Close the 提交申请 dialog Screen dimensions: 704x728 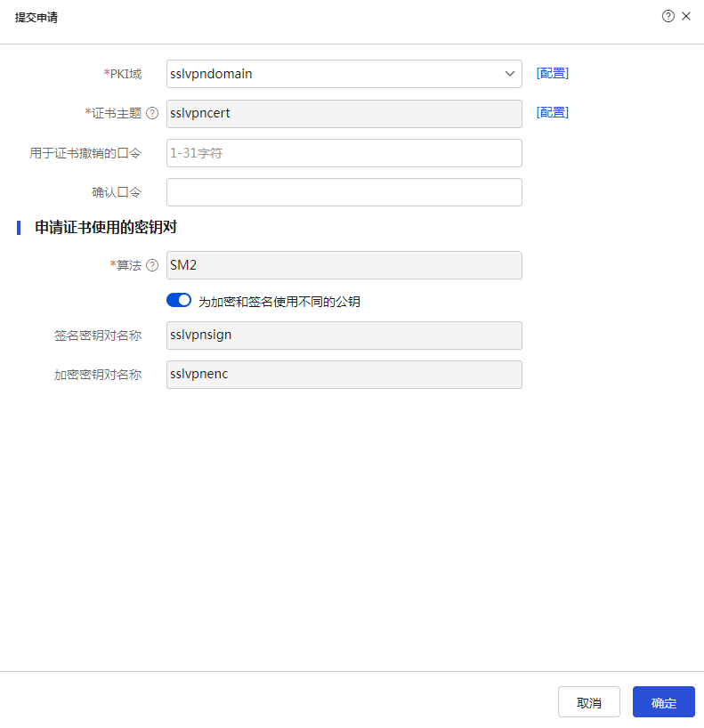click(x=686, y=16)
